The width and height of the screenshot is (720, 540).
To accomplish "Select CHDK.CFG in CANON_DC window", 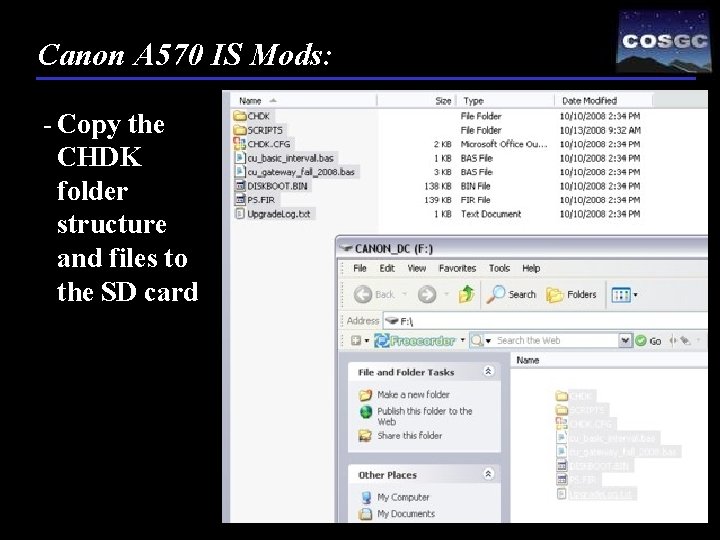I will 585,423.
